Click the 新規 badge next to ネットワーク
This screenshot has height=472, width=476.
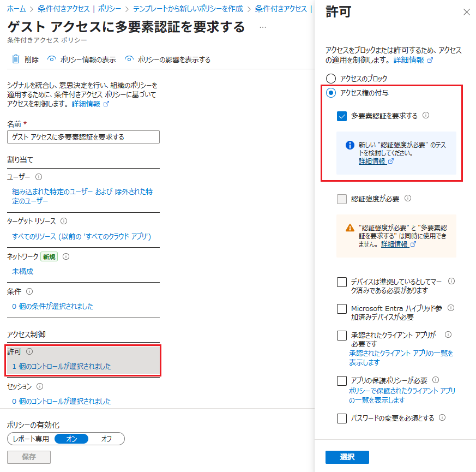pyautogui.click(x=49, y=257)
